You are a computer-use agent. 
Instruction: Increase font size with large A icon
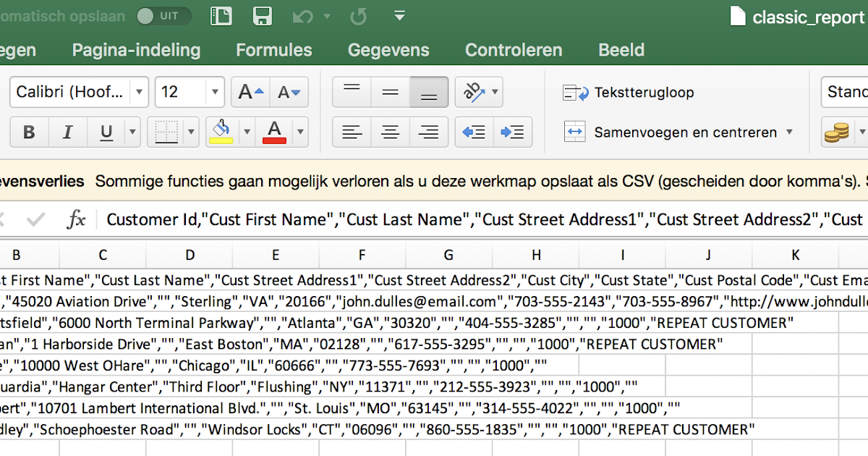point(251,92)
